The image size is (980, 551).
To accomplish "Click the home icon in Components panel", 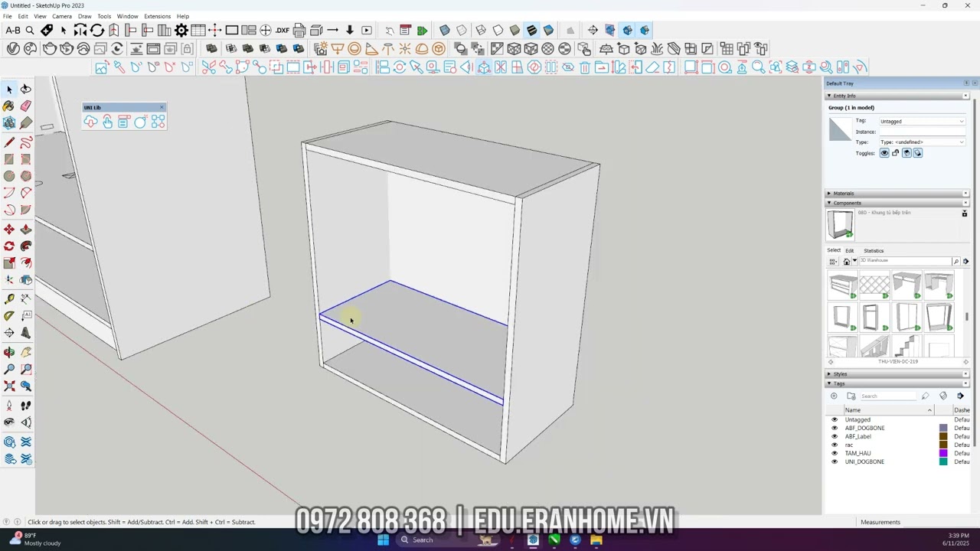I will coord(847,262).
